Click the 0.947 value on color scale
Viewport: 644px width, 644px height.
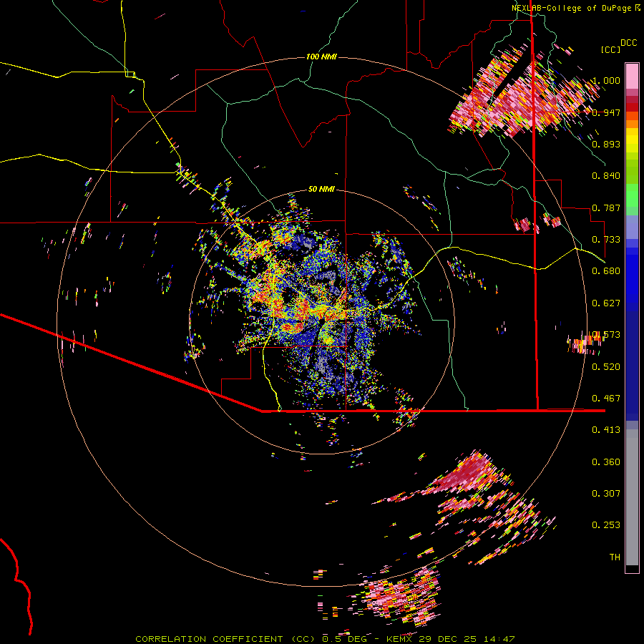(606, 112)
